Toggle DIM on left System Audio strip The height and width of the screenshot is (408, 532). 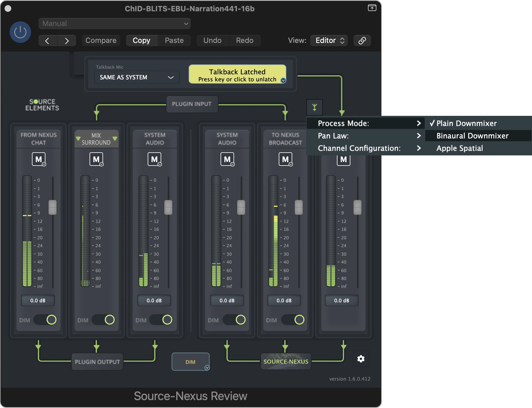[161, 320]
